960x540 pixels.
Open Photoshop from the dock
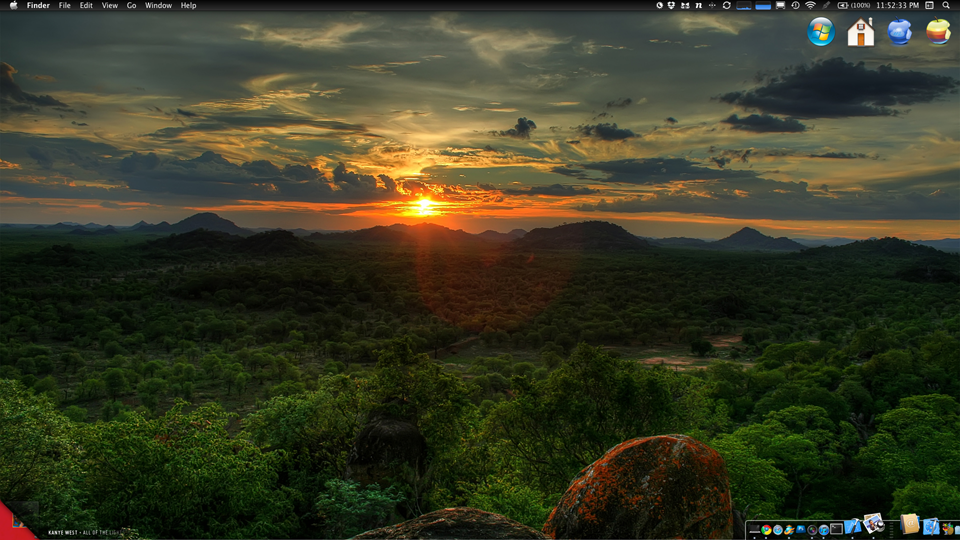point(801,529)
